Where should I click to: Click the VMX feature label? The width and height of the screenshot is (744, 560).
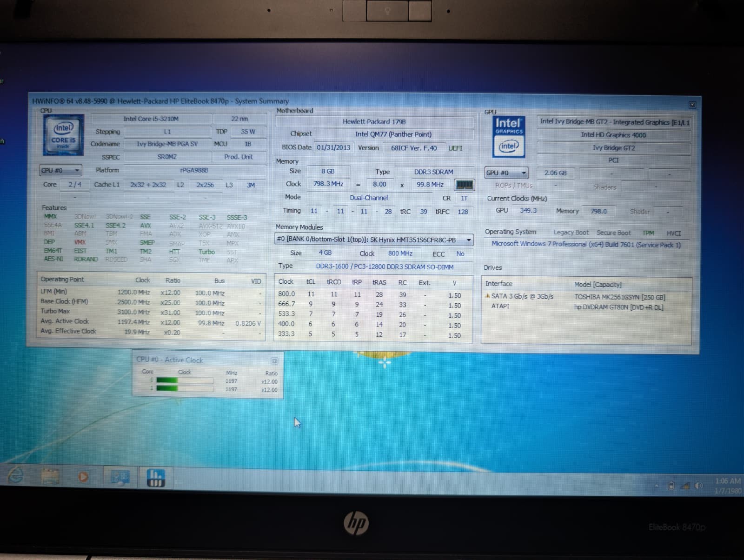coord(80,242)
